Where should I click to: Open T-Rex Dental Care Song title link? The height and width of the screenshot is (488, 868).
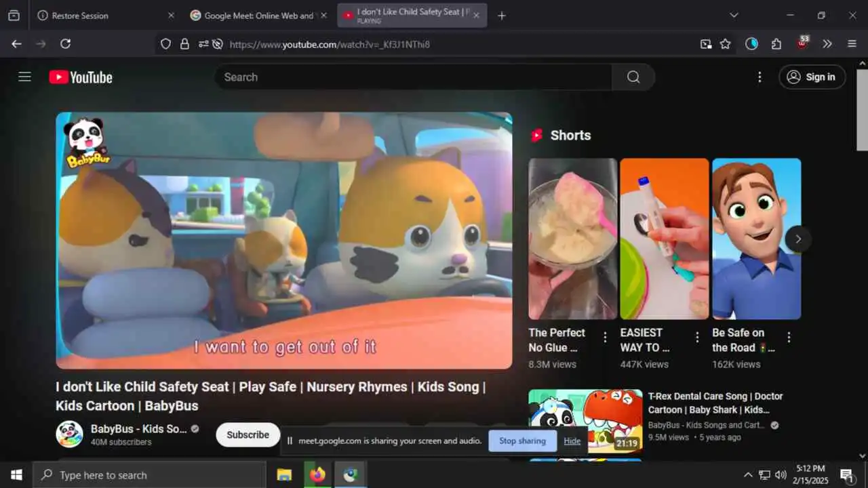[x=715, y=403]
